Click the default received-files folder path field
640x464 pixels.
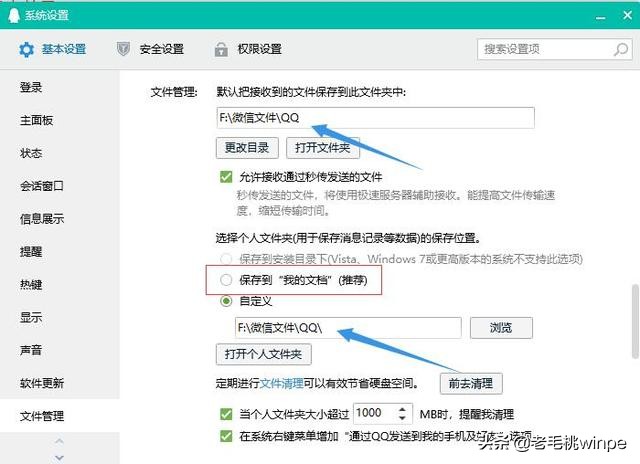(375, 118)
